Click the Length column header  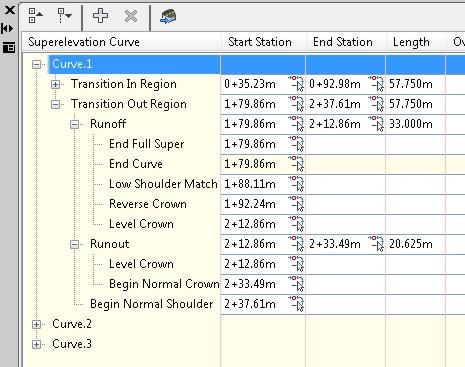416,42
